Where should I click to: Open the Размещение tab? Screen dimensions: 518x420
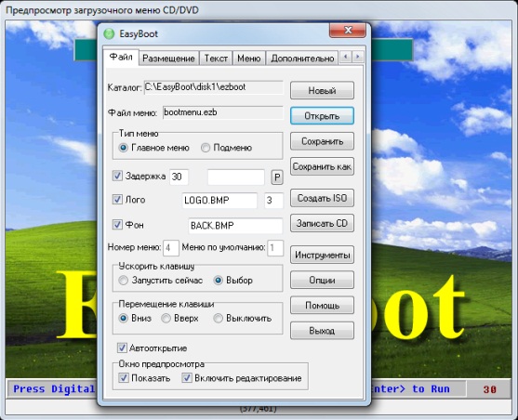click(168, 59)
